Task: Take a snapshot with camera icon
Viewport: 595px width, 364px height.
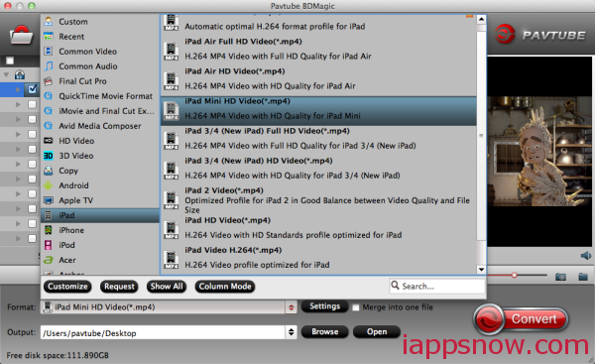Action: [x=560, y=277]
